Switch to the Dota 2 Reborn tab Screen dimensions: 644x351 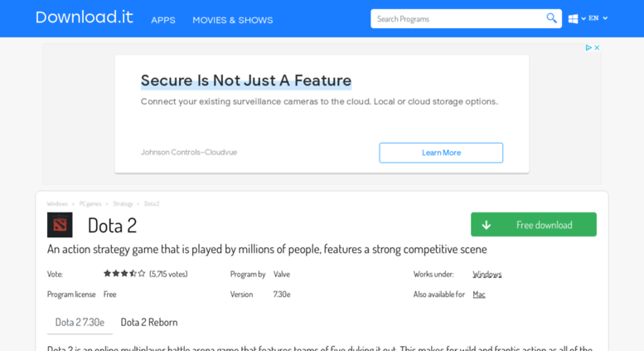pos(149,322)
